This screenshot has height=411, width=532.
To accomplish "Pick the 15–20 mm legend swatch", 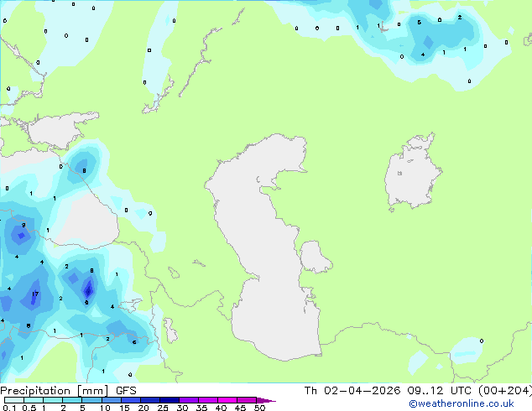I will (131, 400).
